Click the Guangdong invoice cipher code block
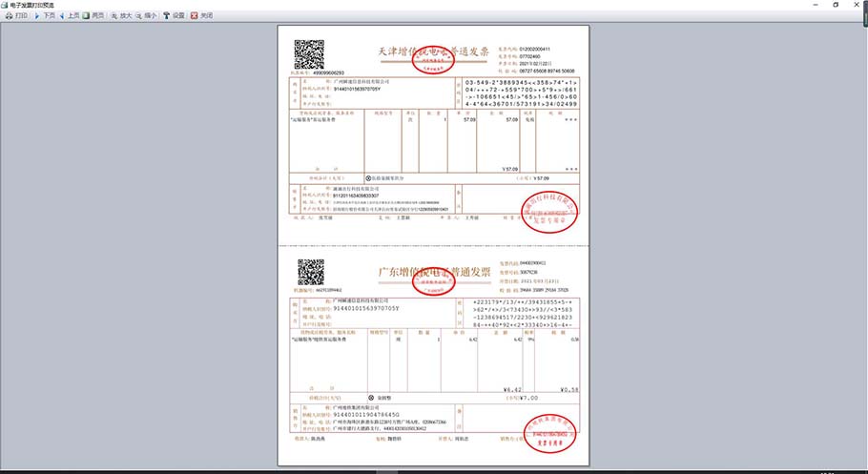The height and width of the screenshot is (474, 868). tap(523, 314)
